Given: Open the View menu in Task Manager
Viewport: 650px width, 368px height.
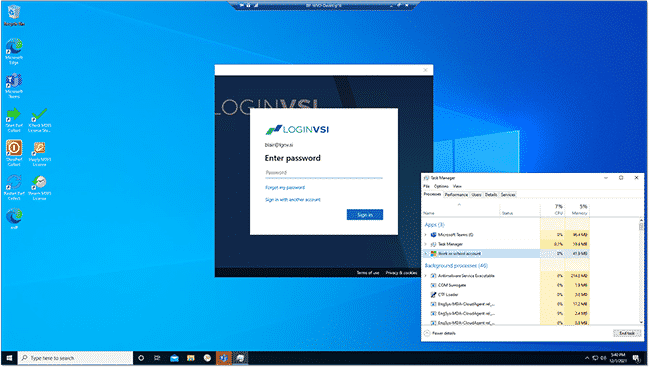Looking at the screenshot, I should coord(457,186).
